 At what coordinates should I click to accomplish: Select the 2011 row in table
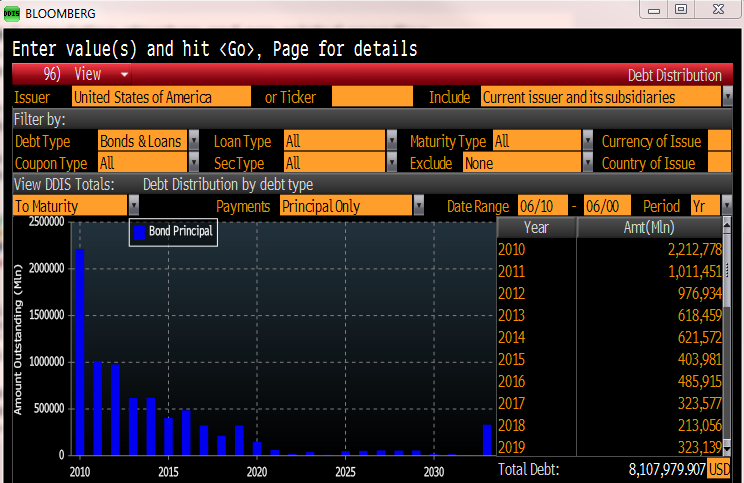pos(609,271)
